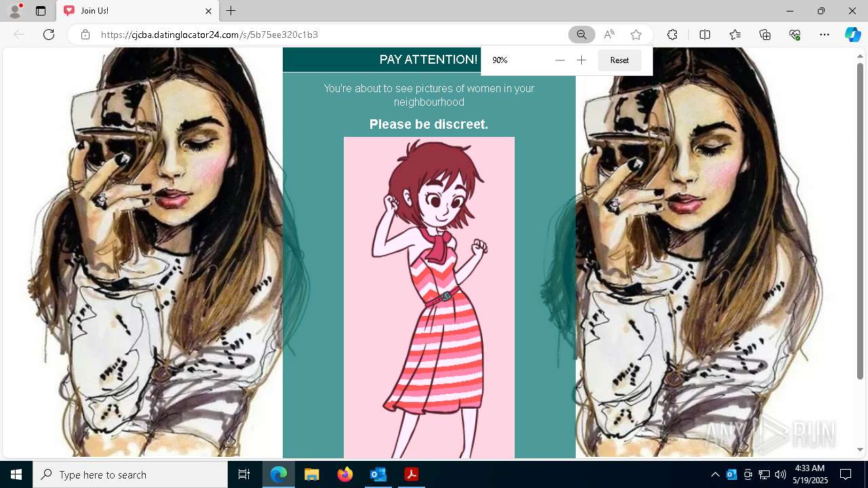868x488 pixels.
Task: Open the zoom magnifier icon in address bar
Action: (x=582, y=35)
